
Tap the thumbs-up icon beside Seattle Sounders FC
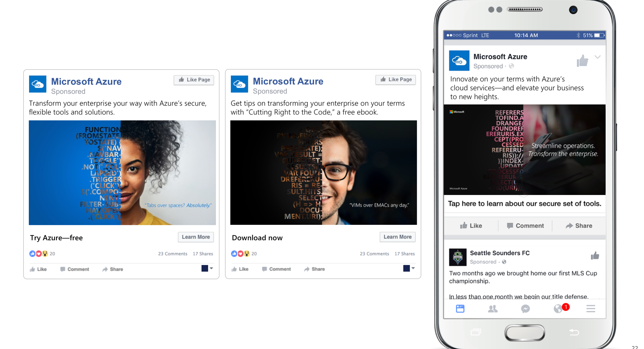point(595,256)
